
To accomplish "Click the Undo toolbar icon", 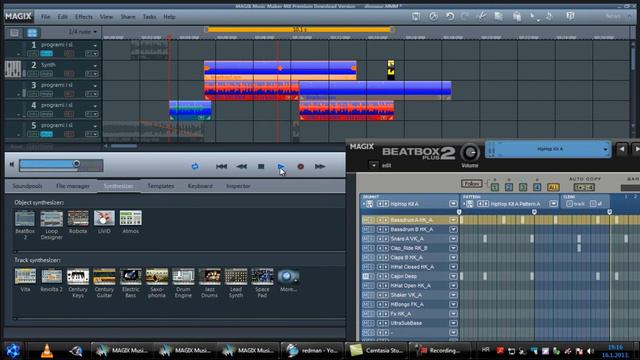I will [450, 16].
